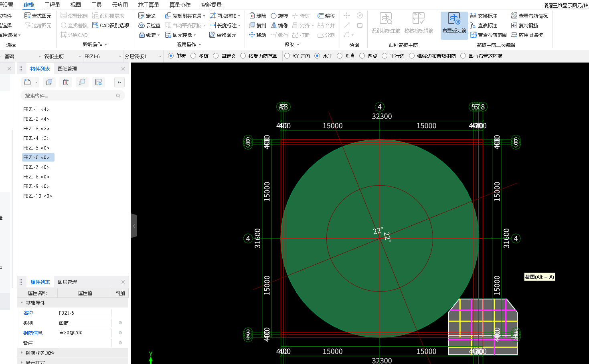Viewport: 589px width, 364px height.
Task: Click the 锁定 lock tool
Action: 149,35
